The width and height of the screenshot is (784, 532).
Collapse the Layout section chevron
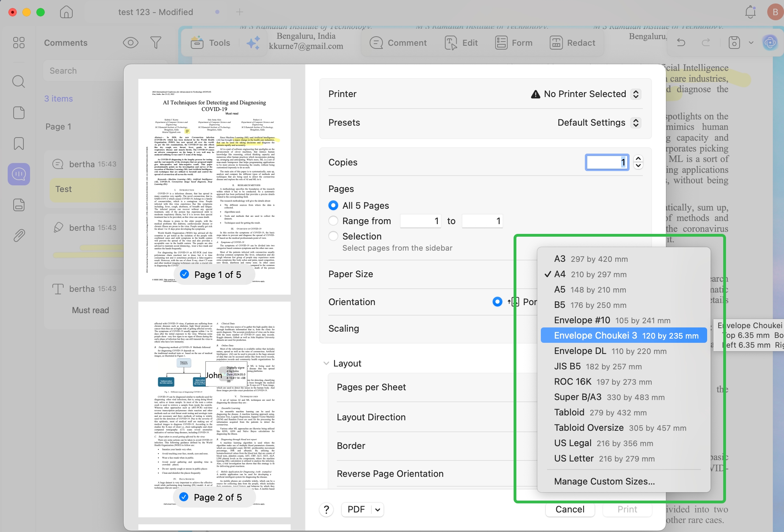tap(326, 363)
